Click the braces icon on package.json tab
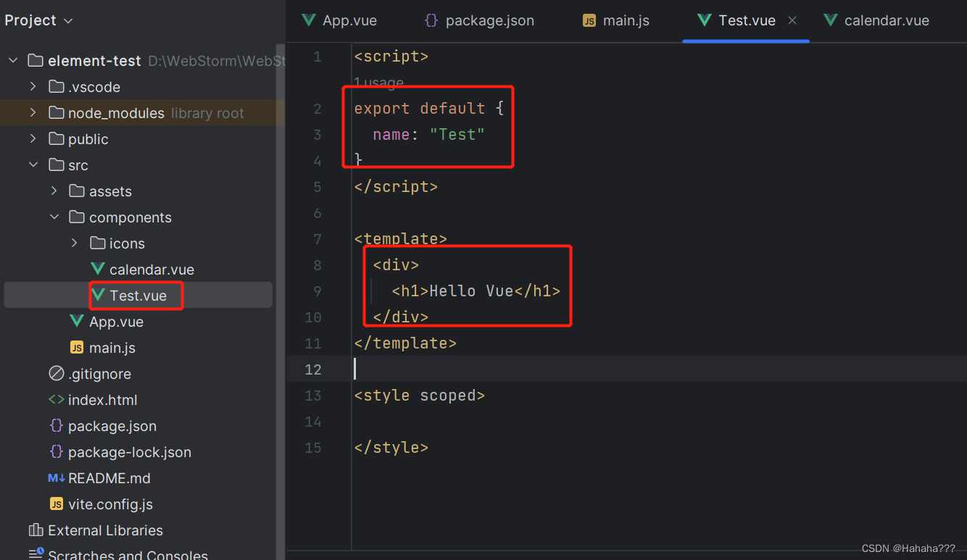This screenshot has width=967, height=560. 431,20
